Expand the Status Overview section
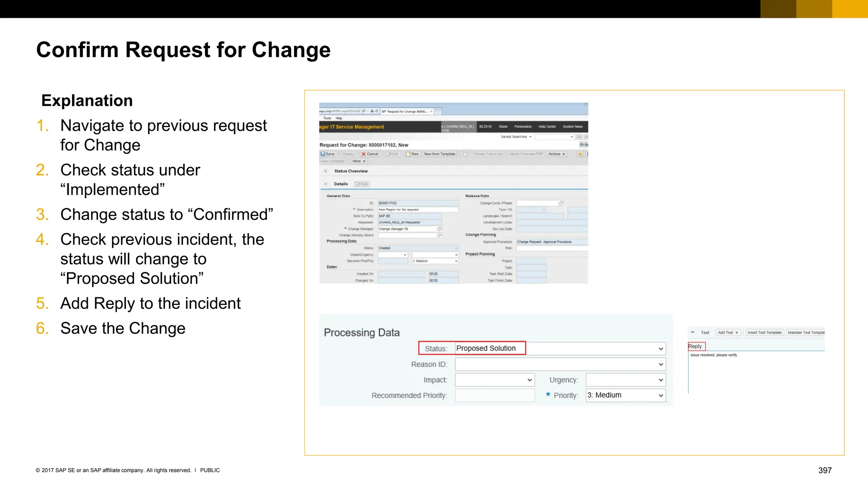Screen dimensions: 868x488 pyautogui.click(x=326, y=171)
